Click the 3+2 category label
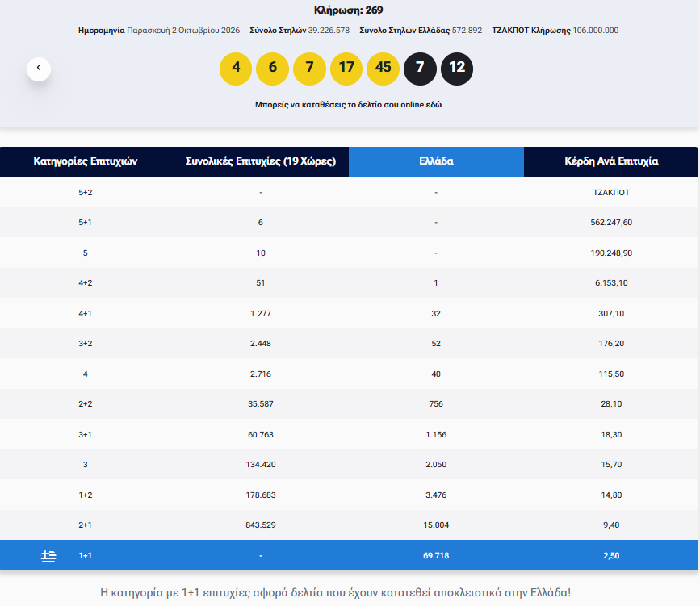The width and height of the screenshot is (700, 606). 86,344
